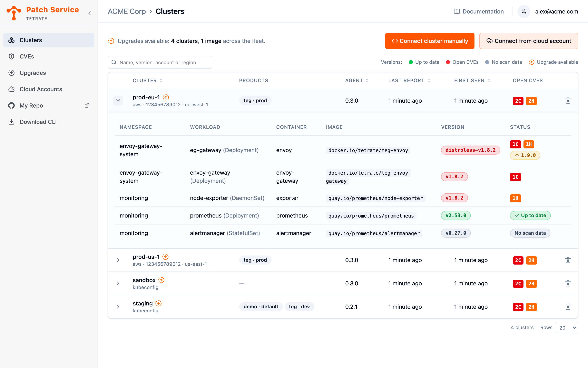Viewport: 588px width, 368px height.
Task: Open the Rows per page dropdown
Action: (x=566, y=328)
